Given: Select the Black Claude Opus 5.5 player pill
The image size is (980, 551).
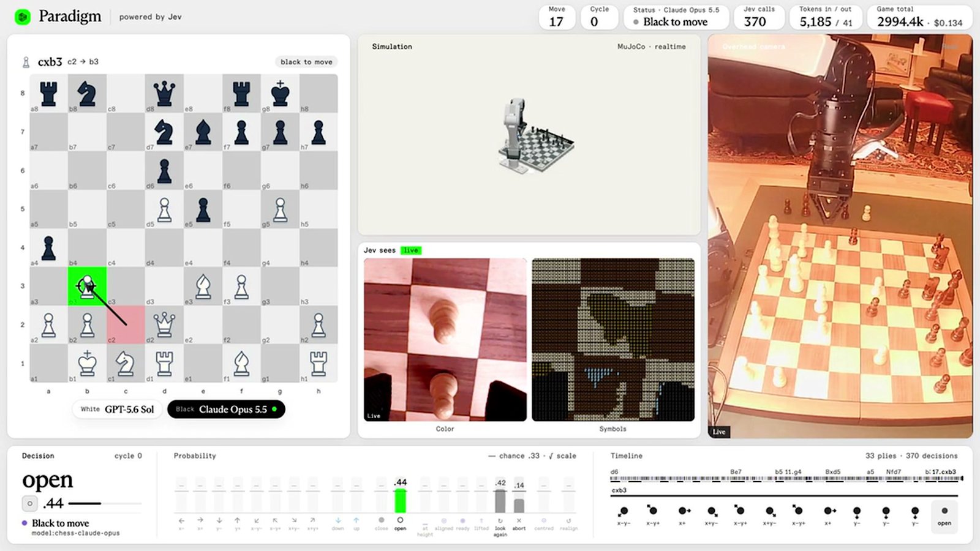Looking at the screenshot, I should pyautogui.click(x=226, y=410).
